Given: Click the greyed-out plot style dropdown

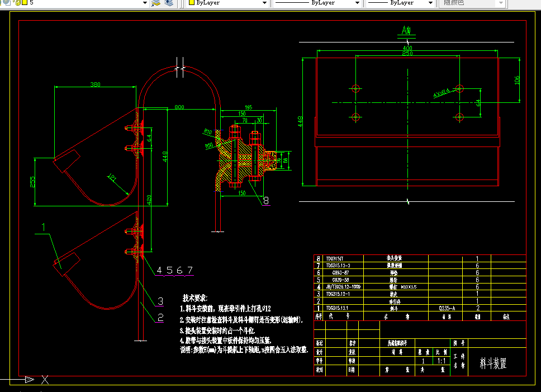Looking at the screenshot, I should [x=472, y=3].
